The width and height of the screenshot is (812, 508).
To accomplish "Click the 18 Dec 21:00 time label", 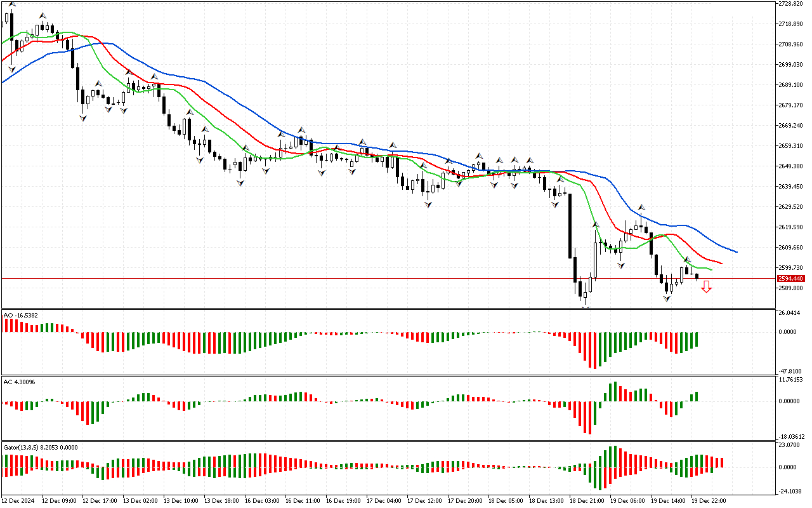I will point(586,501).
